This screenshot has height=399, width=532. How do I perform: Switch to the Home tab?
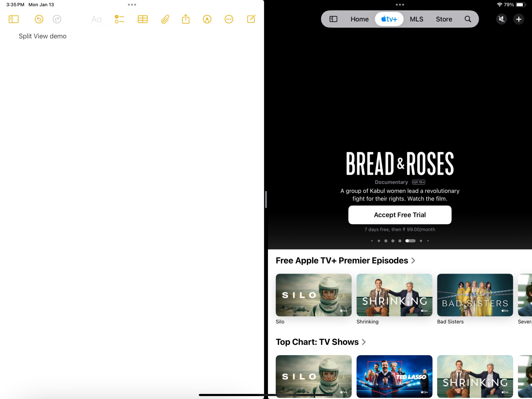pos(359,19)
